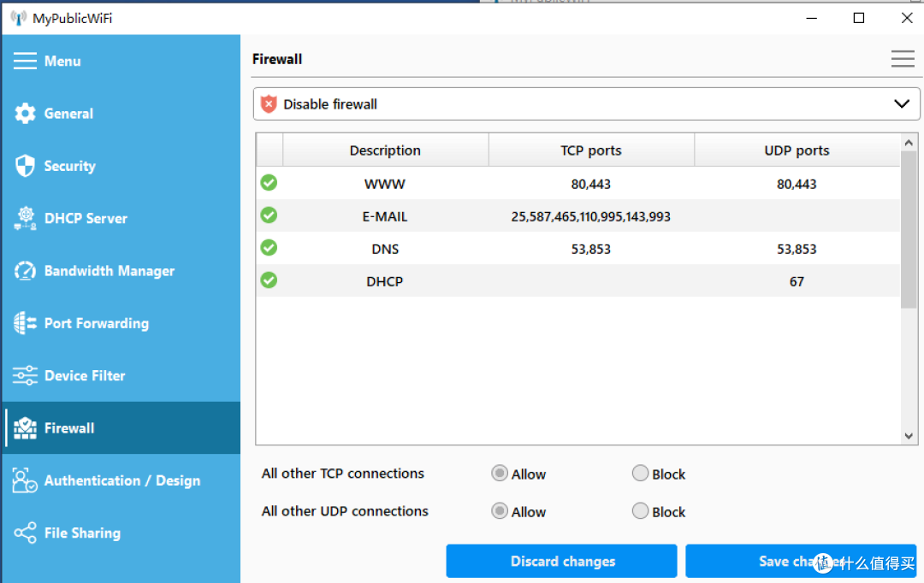The width and height of the screenshot is (924, 583).
Task: Open the Disable firewall combo box
Action: 586,104
